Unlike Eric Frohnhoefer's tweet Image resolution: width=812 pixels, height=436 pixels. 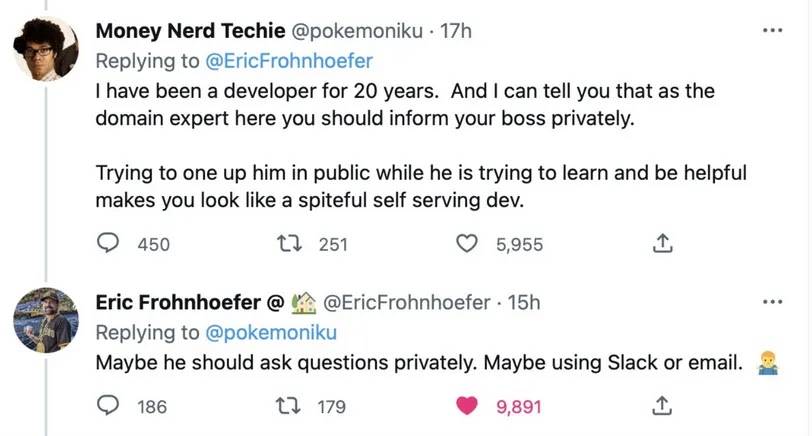coord(469,405)
